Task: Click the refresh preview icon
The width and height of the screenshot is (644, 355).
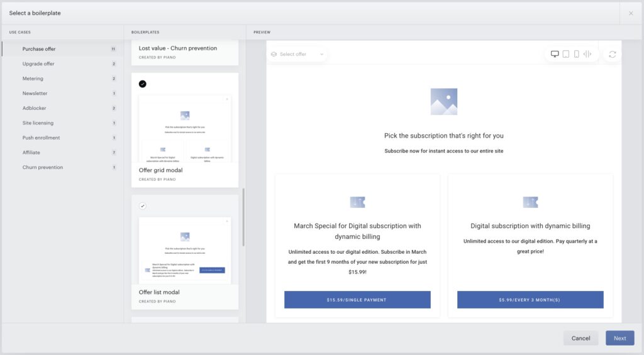Action: pos(613,54)
